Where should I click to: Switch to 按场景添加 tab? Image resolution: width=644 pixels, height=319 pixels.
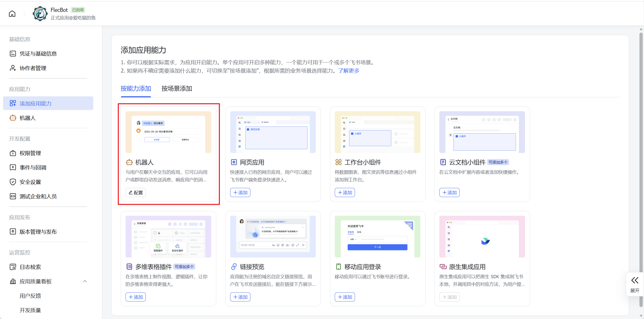tap(177, 89)
